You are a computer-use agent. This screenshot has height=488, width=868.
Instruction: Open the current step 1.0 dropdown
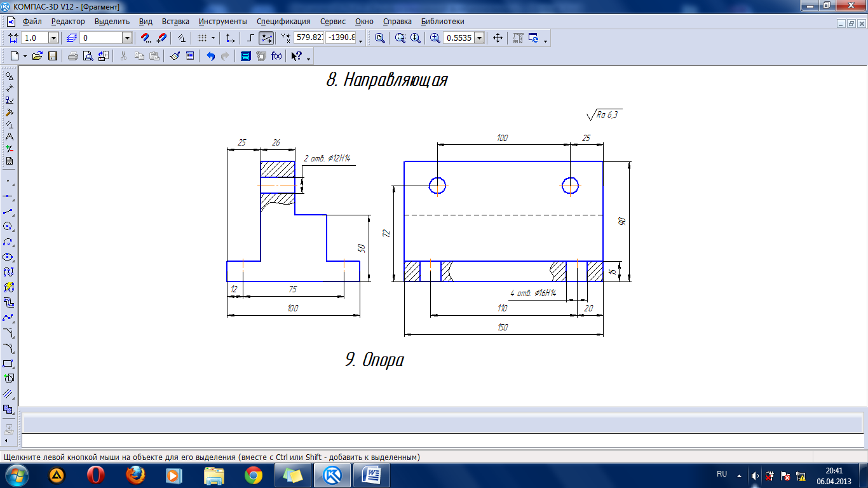[53, 38]
